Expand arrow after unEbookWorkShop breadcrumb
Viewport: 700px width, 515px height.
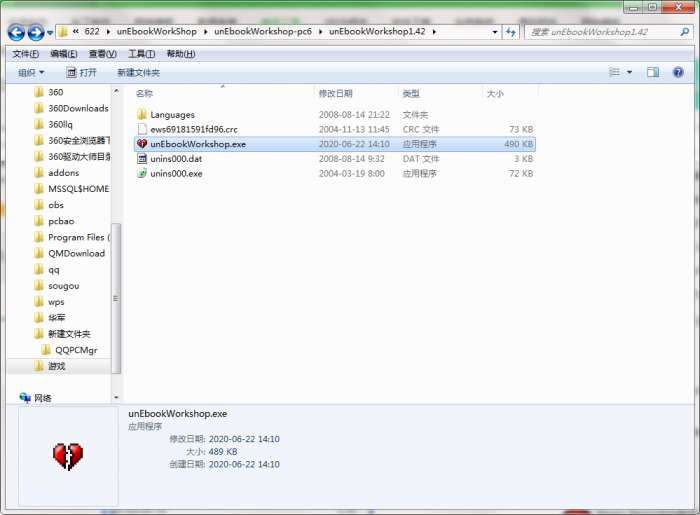pyautogui.click(x=205, y=32)
